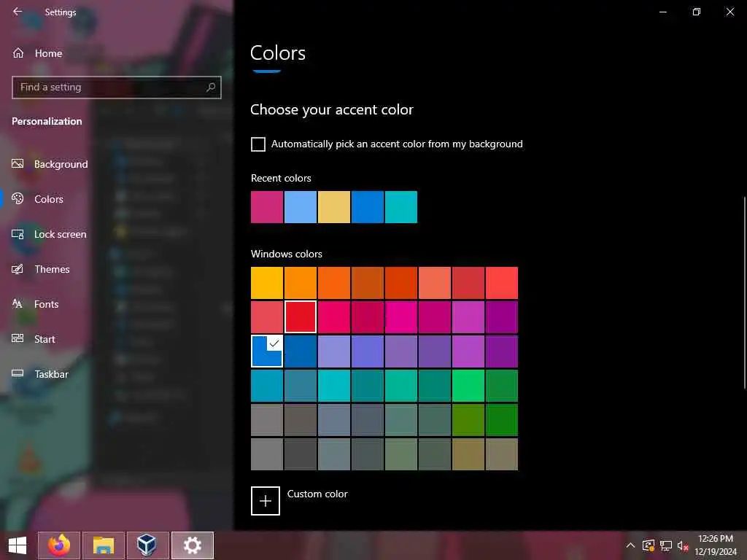Click the security tray icon with warning badge
This screenshot has height=560, width=747.
pyautogui.click(x=649, y=545)
